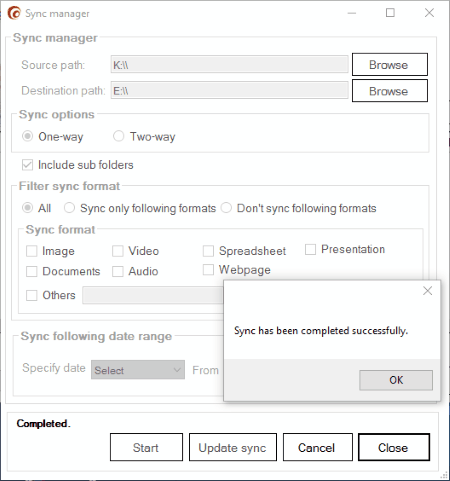
Task: Close the Sync manager window via title bar X
Action: click(x=429, y=13)
